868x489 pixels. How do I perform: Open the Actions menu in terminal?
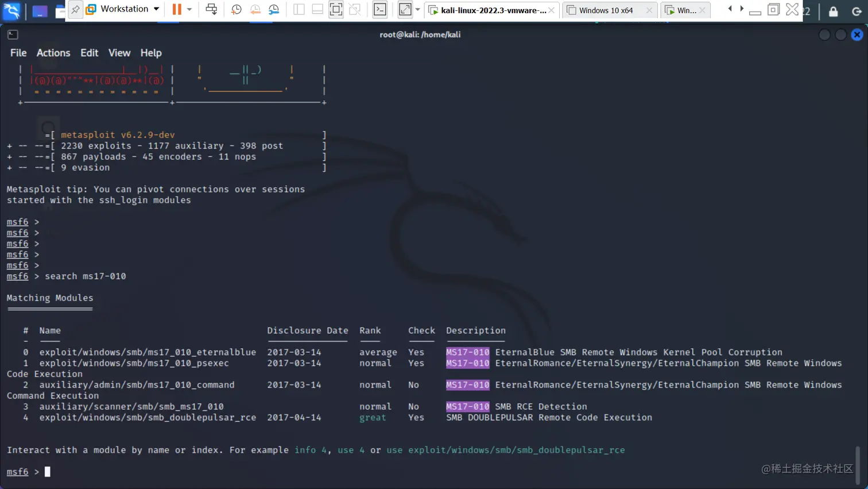click(x=53, y=53)
